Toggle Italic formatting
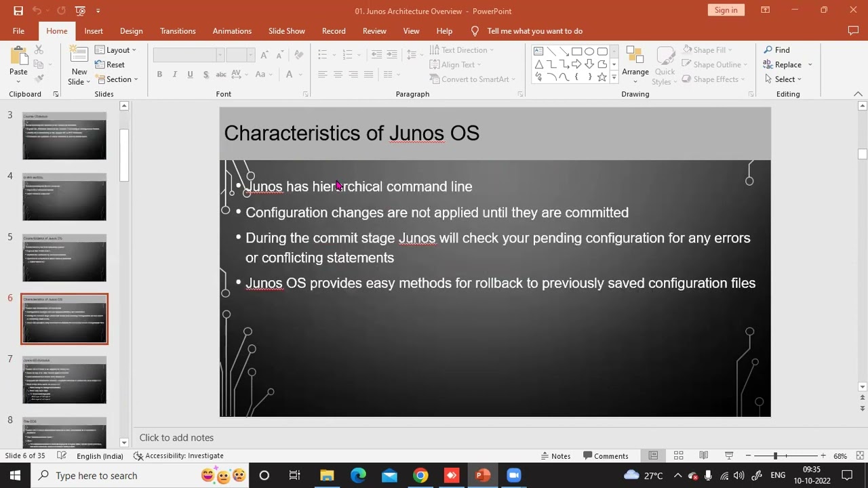The height and width of the screenshot is (488, 868). point(175,75)
